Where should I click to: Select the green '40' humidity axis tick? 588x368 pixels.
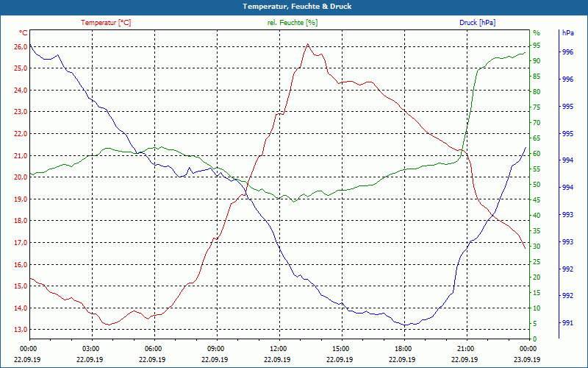(537, 216)
